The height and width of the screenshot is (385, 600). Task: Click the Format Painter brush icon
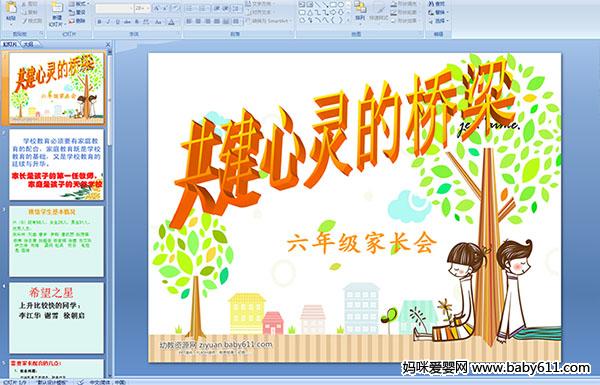click(x=32, y=21)
